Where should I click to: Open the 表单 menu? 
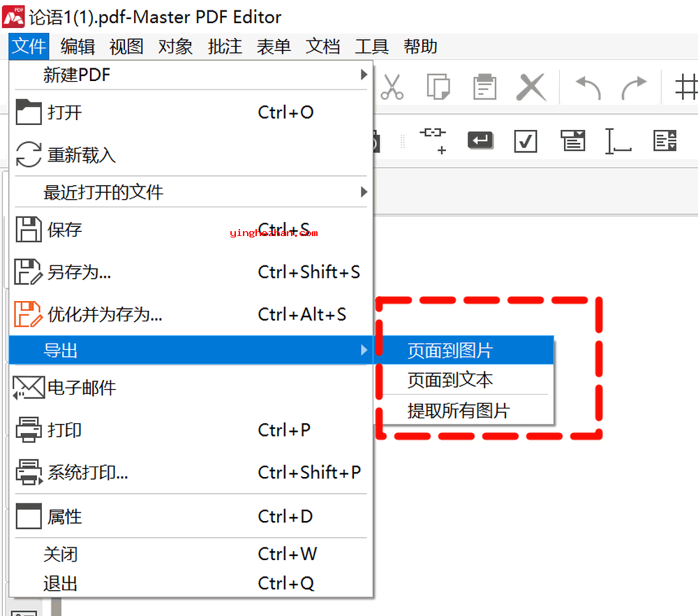(x=274, y=46)
